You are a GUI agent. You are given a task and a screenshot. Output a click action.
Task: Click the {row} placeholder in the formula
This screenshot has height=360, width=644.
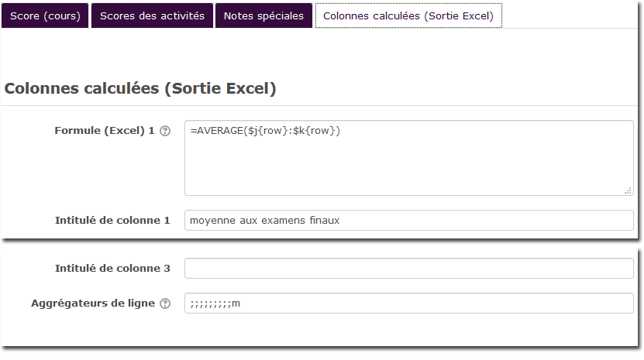point(270,131)
